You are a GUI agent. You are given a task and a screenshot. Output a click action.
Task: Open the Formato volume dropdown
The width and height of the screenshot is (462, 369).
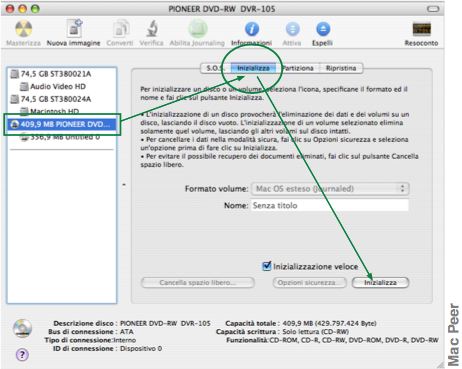[x=330, y=189]
